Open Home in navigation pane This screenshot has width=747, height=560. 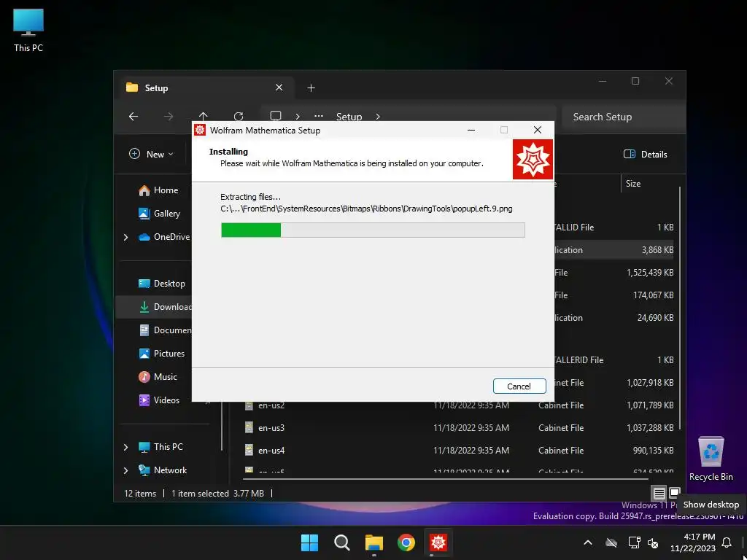tap(159, 190)
